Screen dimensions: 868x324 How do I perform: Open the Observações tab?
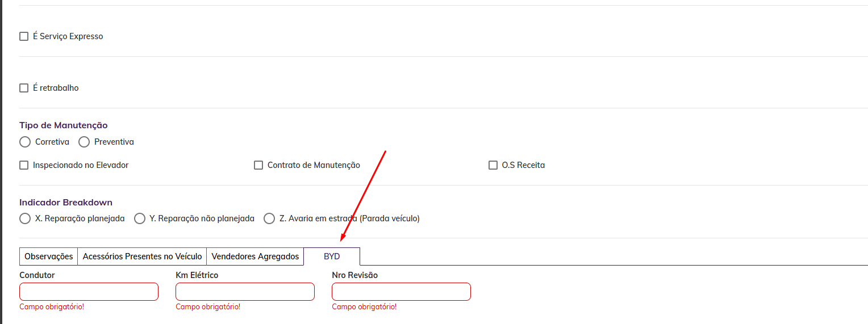click(x=49, y=256)
